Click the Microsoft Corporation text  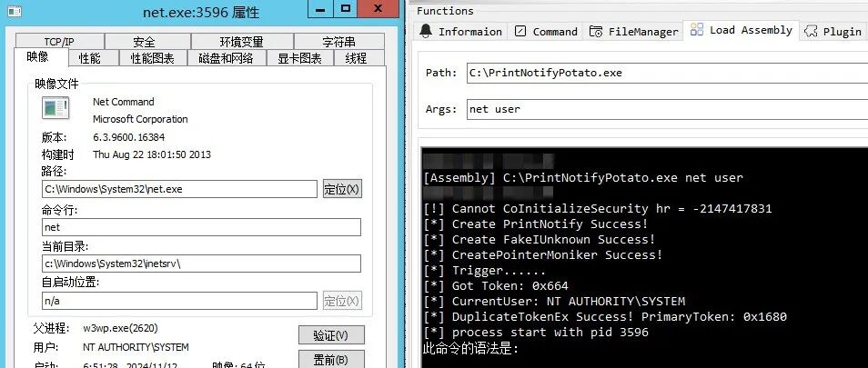[x=140, y=119]
